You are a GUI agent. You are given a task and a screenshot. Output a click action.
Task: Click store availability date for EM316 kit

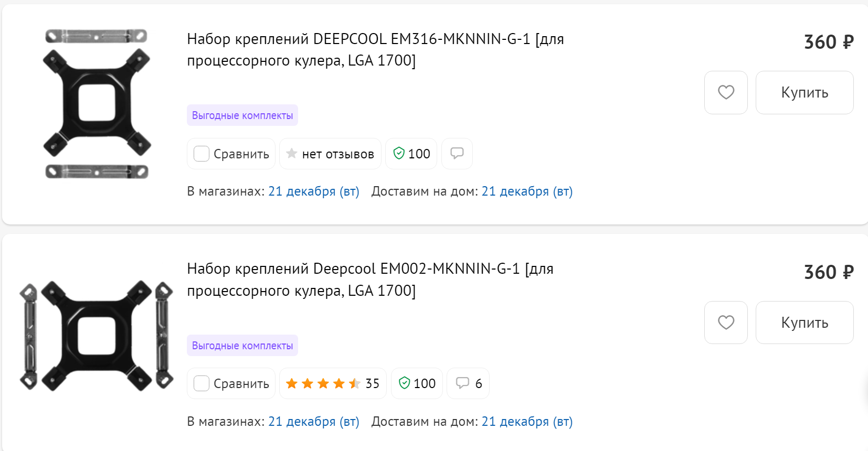[314, 191]
